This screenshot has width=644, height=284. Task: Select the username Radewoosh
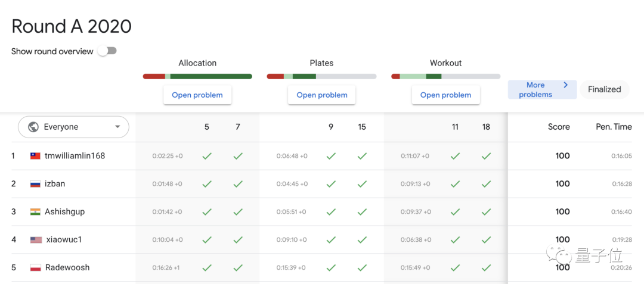pyautogui.click(x=67, y=268)
